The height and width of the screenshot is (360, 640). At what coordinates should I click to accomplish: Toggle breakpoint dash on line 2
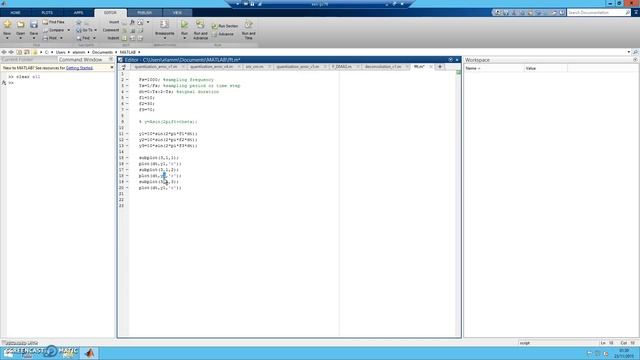(x=127, y=80)
